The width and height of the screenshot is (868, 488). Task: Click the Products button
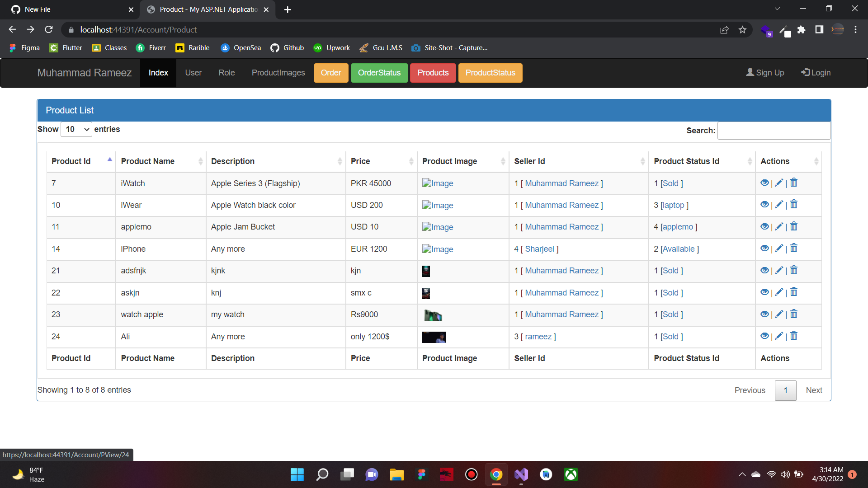click(x=433, y=73)
